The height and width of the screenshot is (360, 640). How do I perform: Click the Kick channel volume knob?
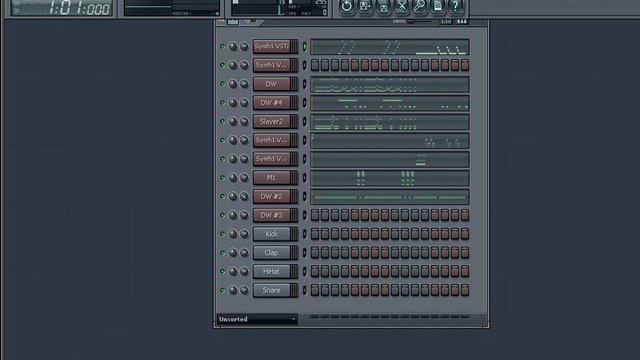(x=244, y=234)
